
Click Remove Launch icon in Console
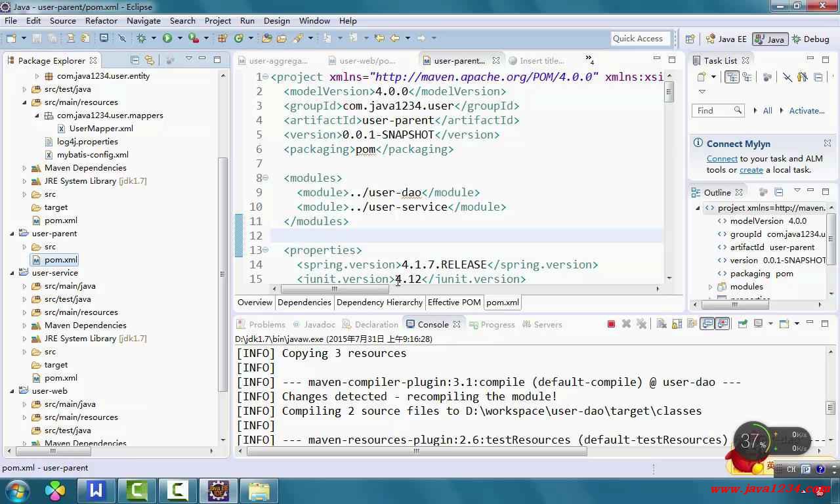coord(626,324)
